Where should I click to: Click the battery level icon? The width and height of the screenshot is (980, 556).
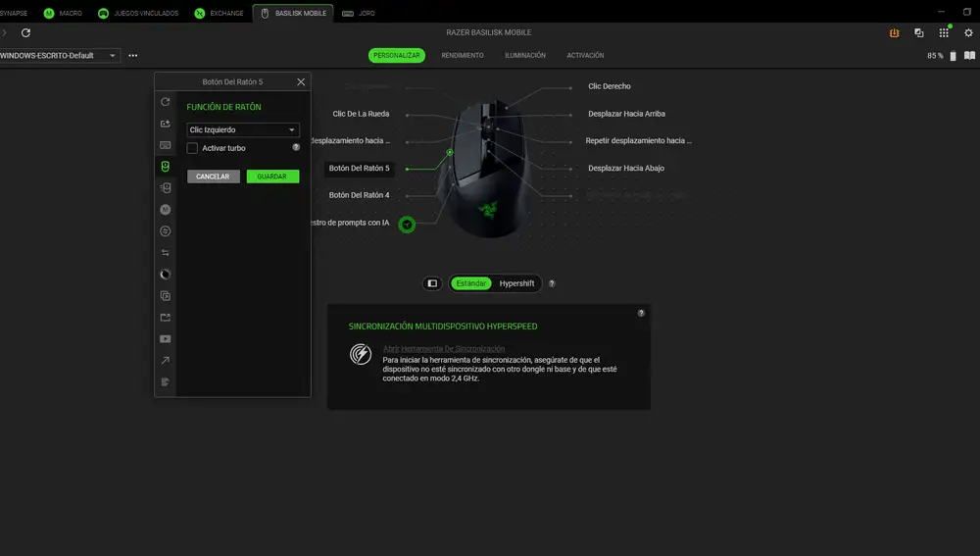point(954,56)
